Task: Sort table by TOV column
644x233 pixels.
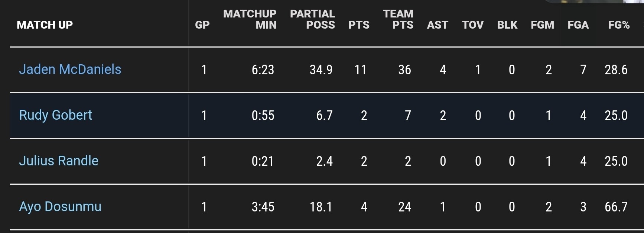Action: (x=472, y=25)
